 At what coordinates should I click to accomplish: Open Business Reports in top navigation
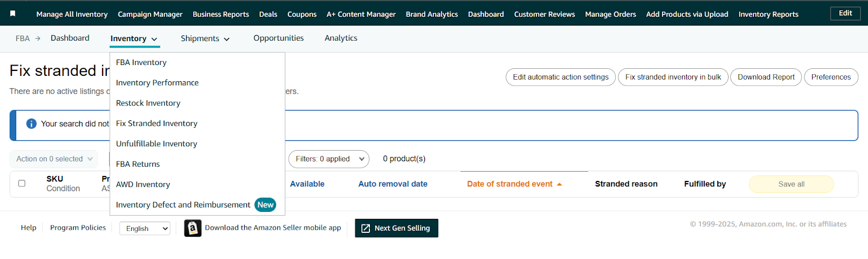click(x=221, y=14)
